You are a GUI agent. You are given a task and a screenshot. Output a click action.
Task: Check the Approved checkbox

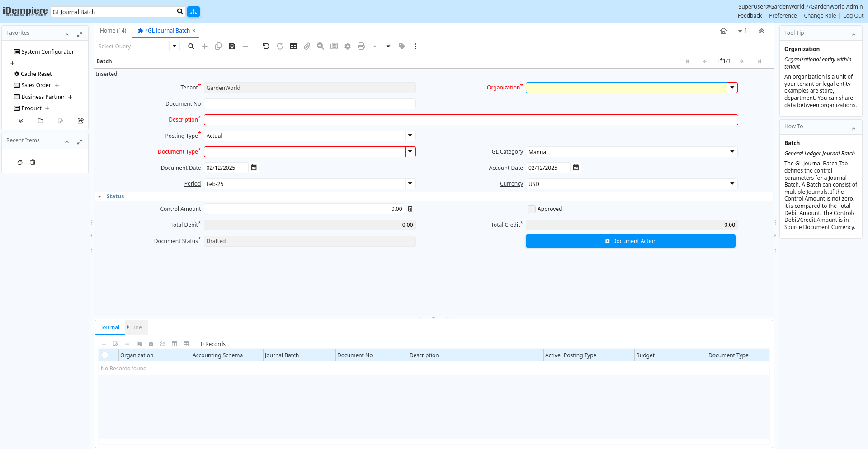coord(532,209)
